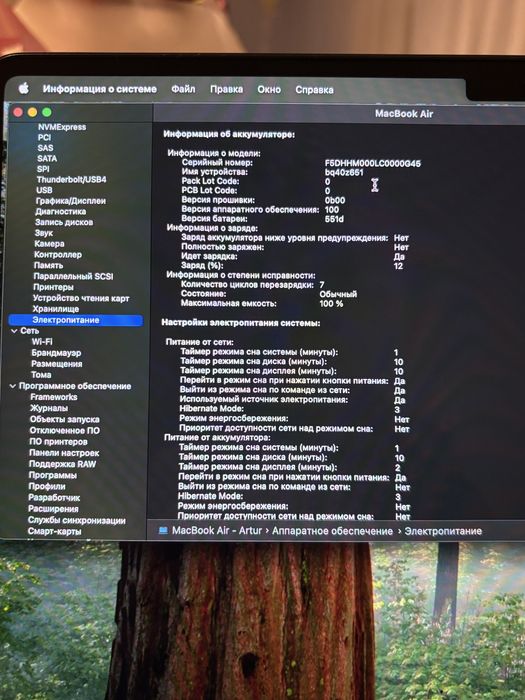
Task: Select SATA in the sidebar
Action: pos(47,158)
